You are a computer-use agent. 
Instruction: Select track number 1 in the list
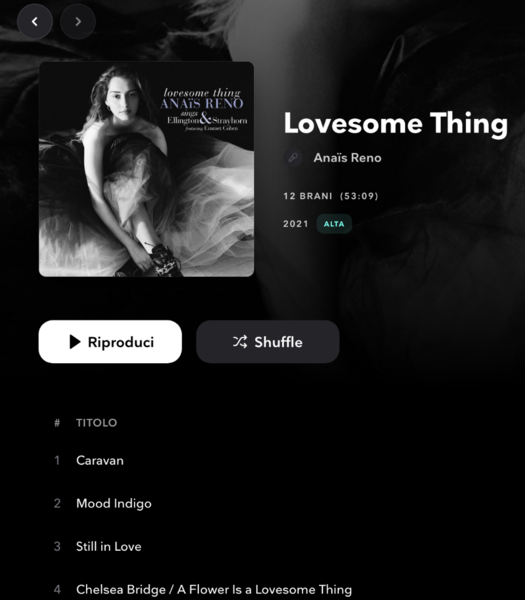(57, 460)
